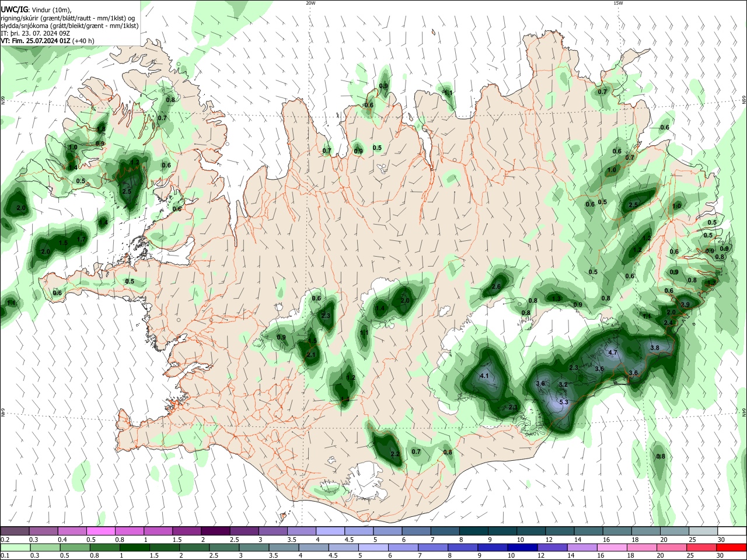Click the 1.7 precipitation value off the west coast
The height and width of the screenshot is (560, 747).
(x=81, y=240)
